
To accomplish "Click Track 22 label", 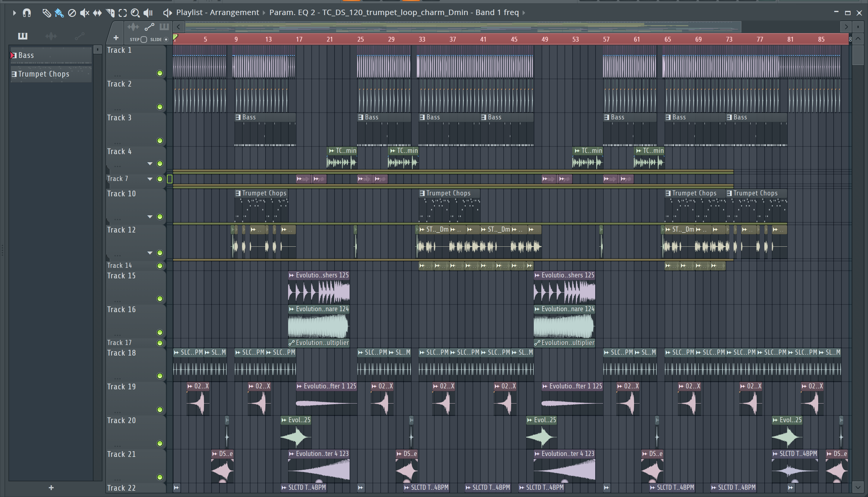I will pyautogui.click(x=121, y=488).
